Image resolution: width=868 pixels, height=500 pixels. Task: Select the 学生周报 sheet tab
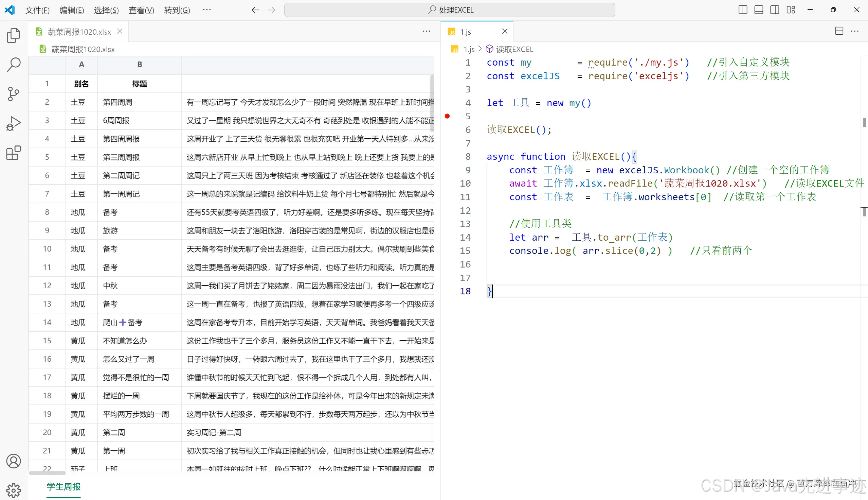coord(63,487)
